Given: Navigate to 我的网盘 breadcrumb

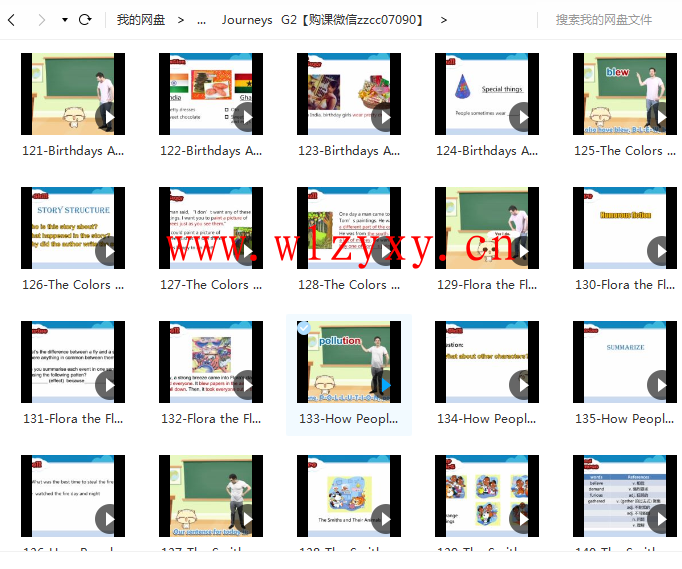Looking at the screenshot, I should click(140, 20).
